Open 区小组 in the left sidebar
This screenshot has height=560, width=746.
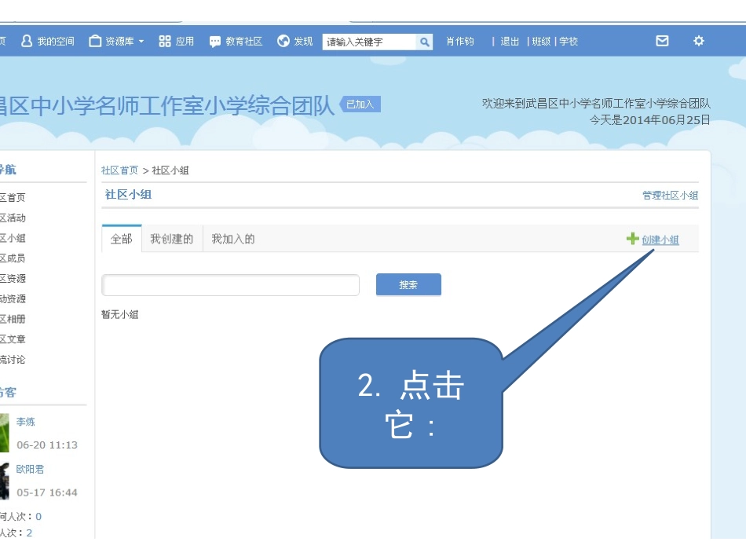[13, 238]
